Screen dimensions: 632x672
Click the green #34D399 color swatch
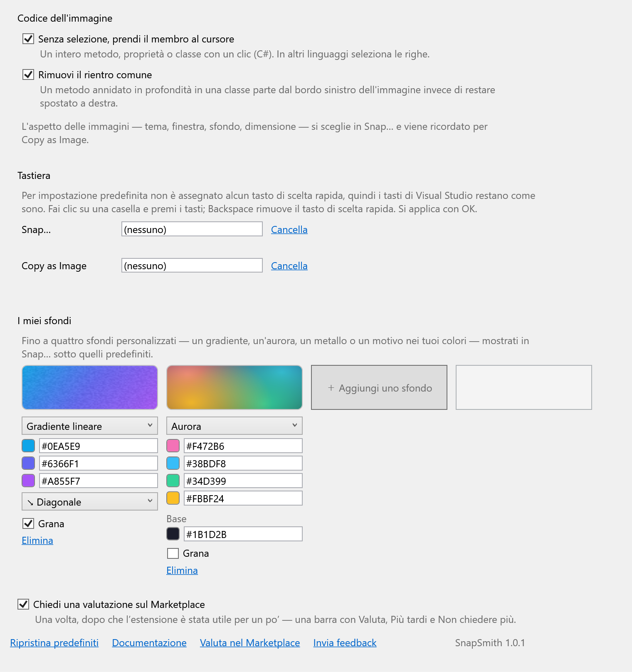(173, 481)
